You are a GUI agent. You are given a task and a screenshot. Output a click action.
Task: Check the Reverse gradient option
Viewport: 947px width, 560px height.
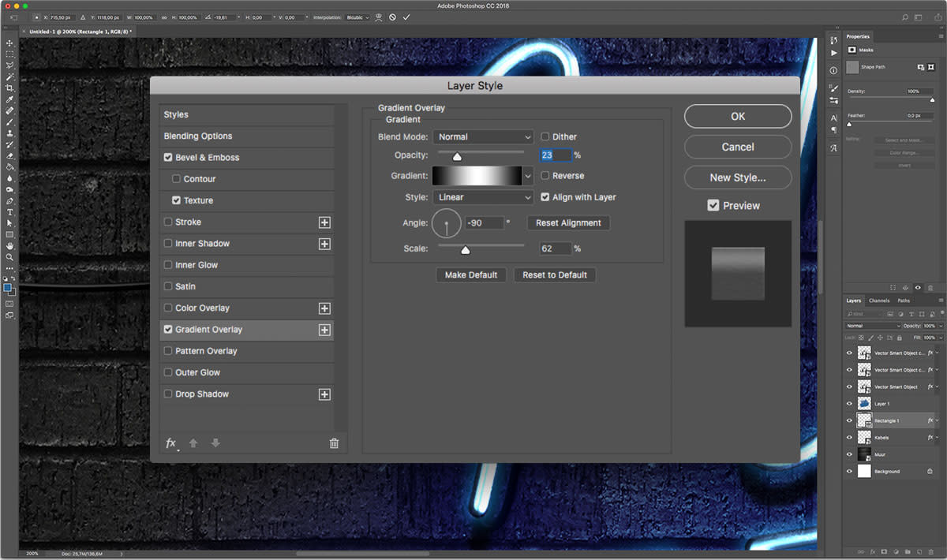tap(545, 176)
